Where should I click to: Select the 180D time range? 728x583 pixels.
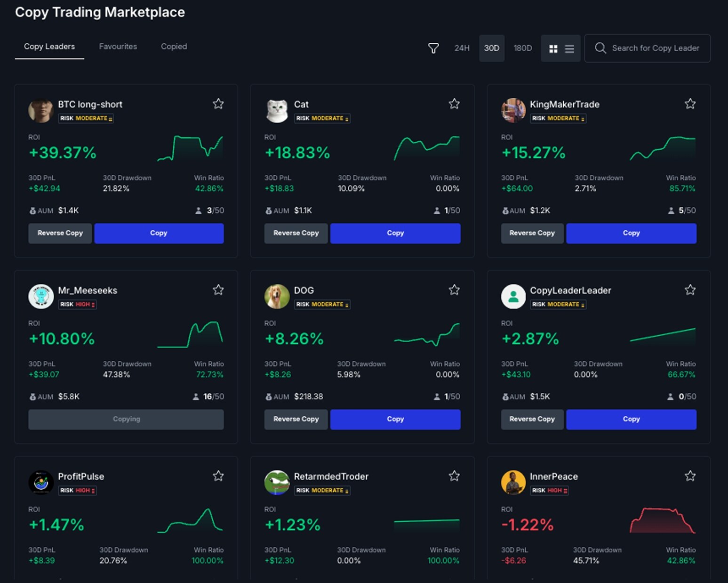pos(522,48)
